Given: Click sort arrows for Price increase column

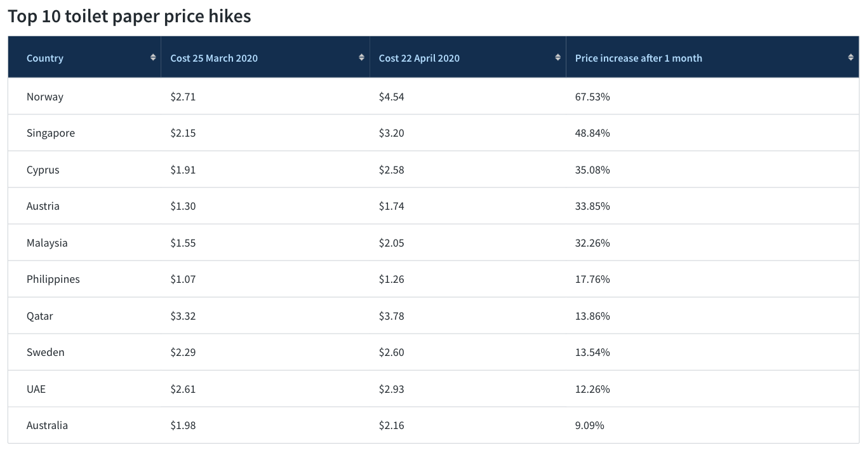Looking at the screenshot, I should point(850,57).
